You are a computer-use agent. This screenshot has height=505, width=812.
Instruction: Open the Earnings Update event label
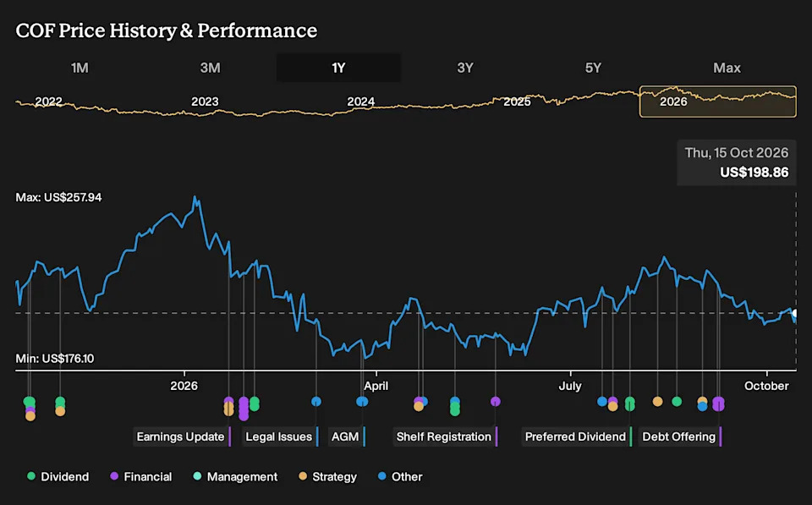point(182,436)
